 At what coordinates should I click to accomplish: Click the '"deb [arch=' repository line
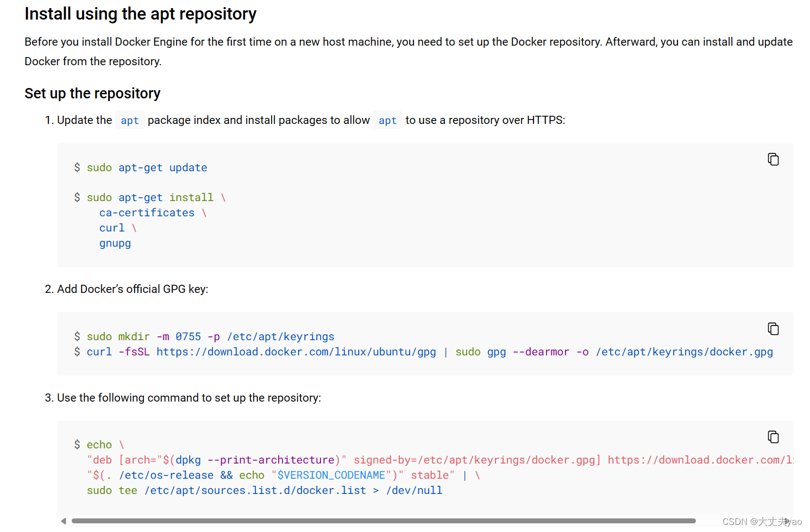point(440,460)
